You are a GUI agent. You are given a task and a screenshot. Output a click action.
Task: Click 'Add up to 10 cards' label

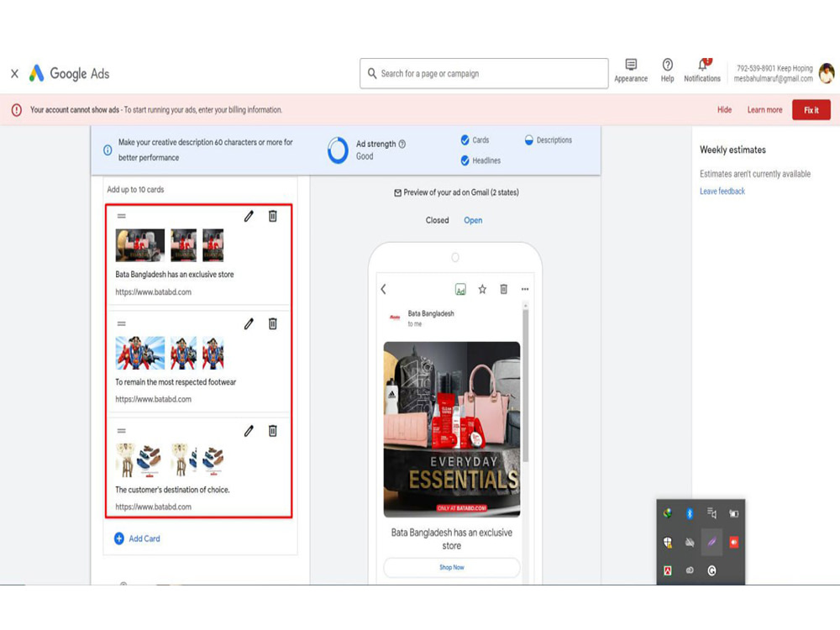[135, 190]
